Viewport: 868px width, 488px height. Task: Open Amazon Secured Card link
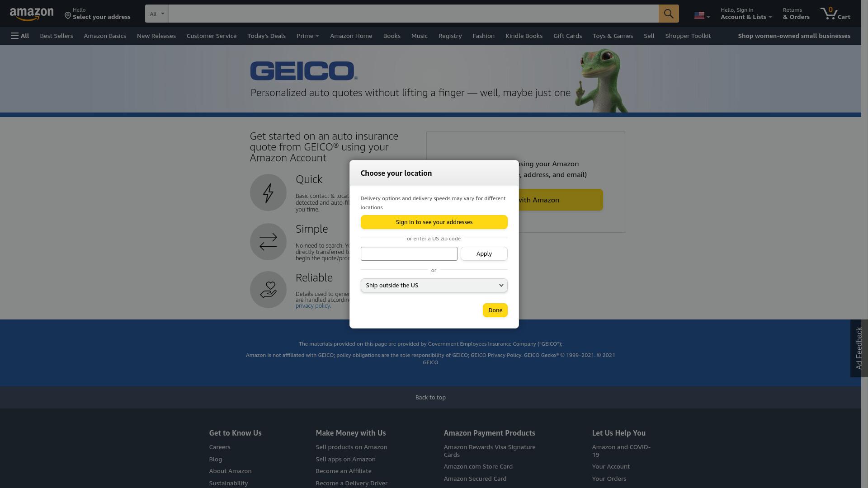pyautogui.click(x=475, y=479)
